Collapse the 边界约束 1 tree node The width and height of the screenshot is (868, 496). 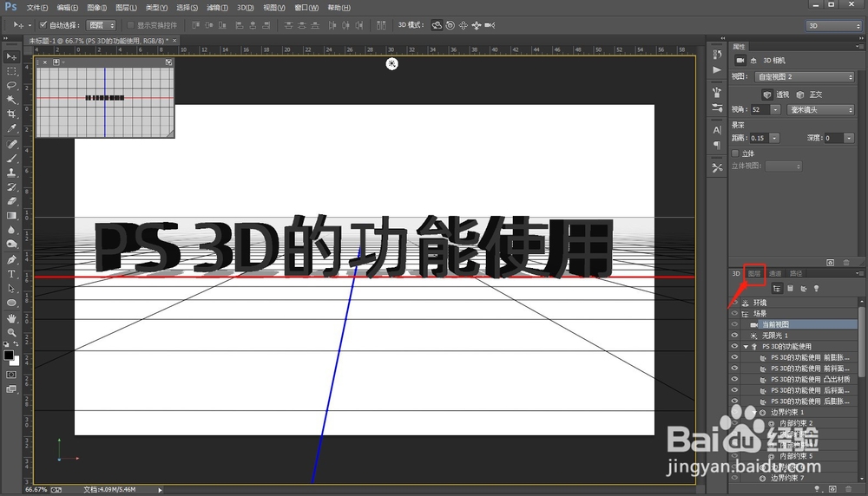754,413
